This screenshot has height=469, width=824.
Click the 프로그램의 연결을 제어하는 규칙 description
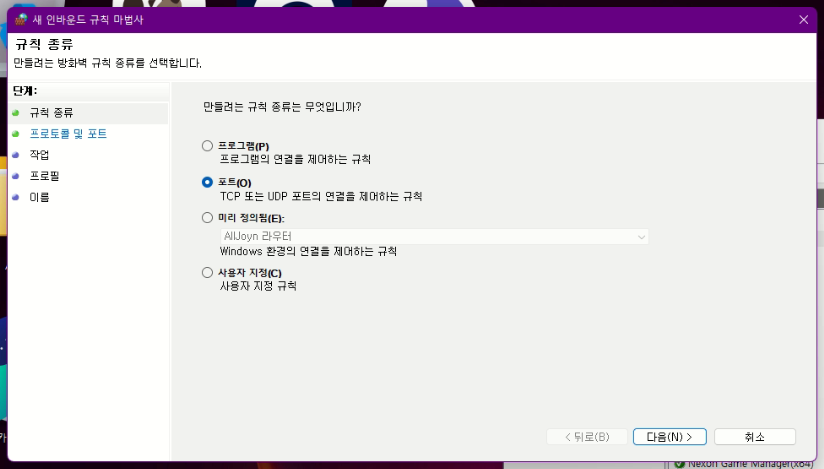pos(295,159)
